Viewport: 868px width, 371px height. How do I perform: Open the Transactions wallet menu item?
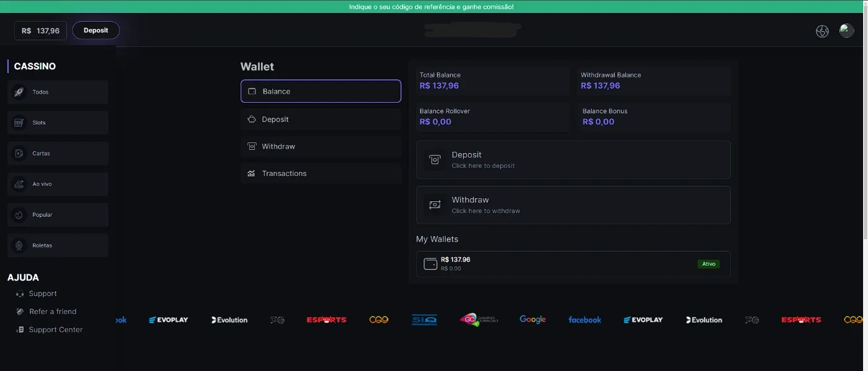tap(321, 173)
